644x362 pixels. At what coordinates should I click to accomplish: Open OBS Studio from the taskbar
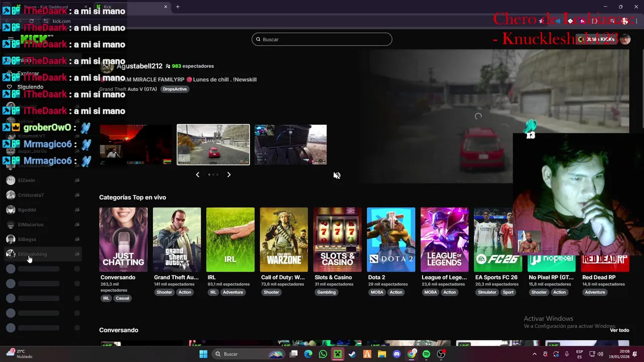(441, 354)
